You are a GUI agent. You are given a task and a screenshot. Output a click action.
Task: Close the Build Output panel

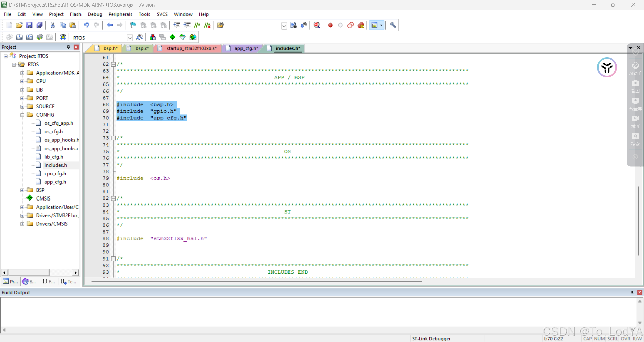[640, 292]
